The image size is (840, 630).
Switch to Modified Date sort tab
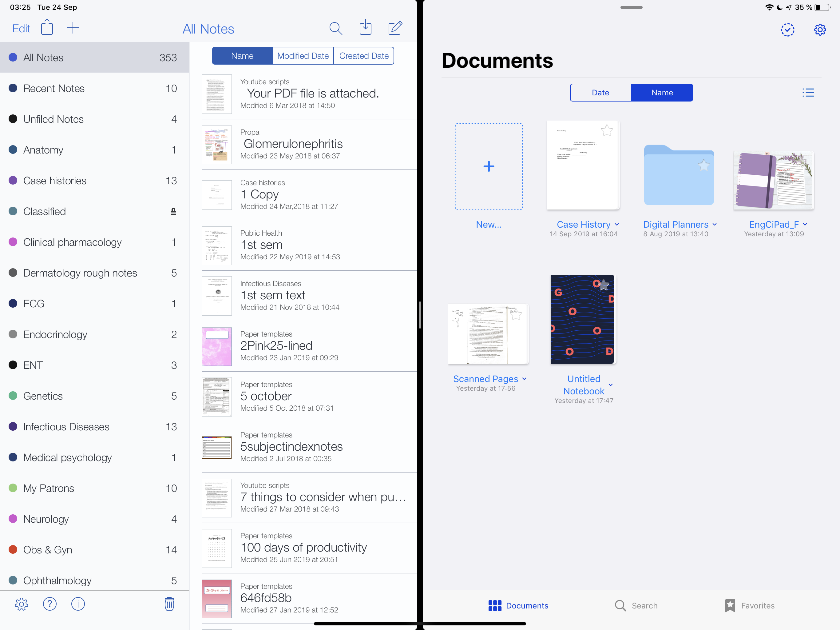click(303, 55)
